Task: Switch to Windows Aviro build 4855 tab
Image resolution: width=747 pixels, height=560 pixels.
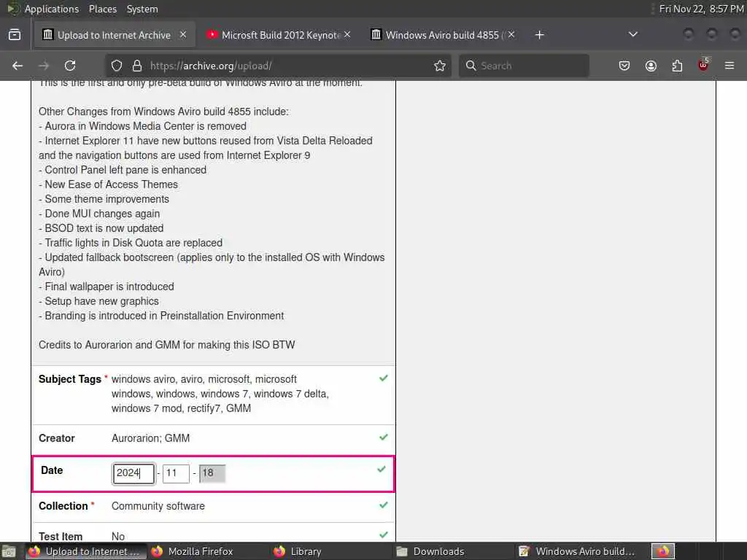Action: pos(443,35)
